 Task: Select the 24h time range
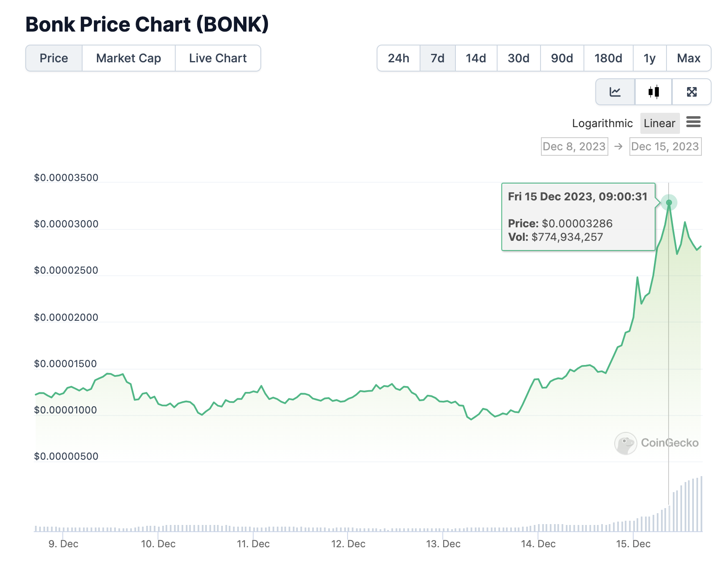(399, 58)
